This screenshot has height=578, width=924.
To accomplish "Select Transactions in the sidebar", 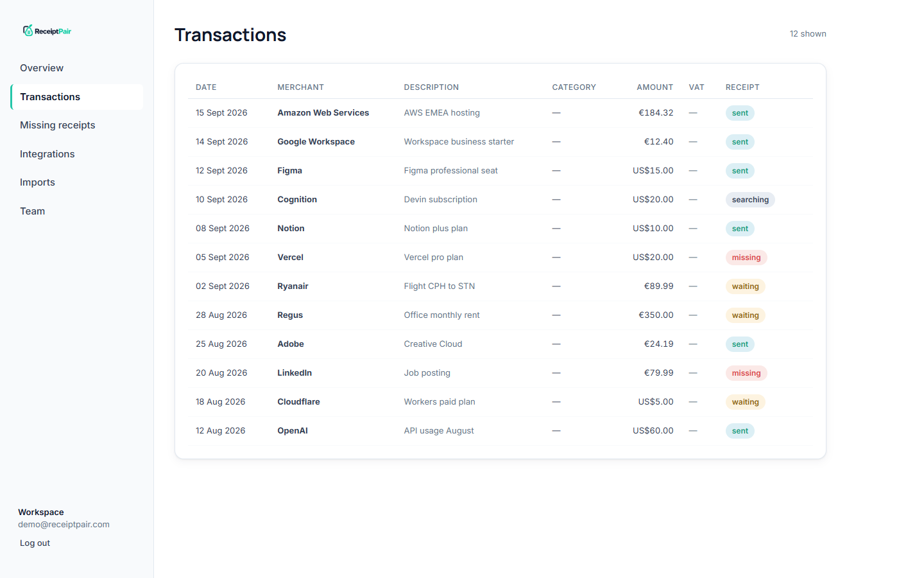I will coord(76,97).
